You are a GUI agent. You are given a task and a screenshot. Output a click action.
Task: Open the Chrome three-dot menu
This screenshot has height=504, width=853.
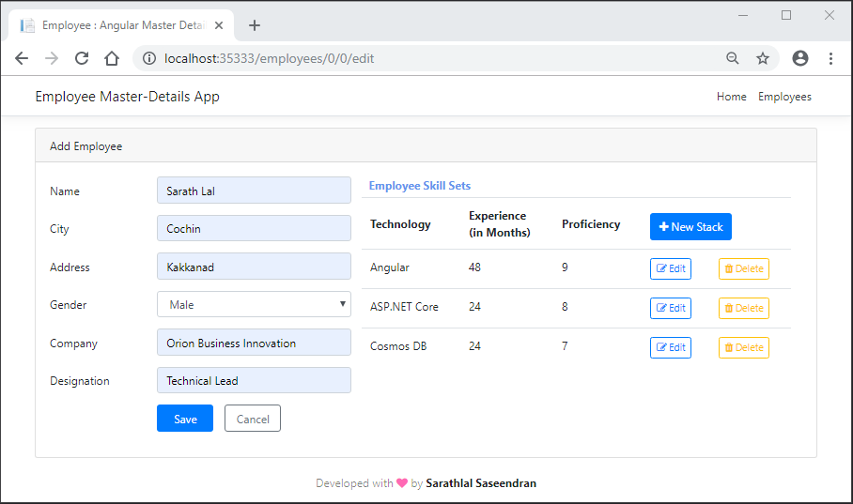(x=830, y=58)
